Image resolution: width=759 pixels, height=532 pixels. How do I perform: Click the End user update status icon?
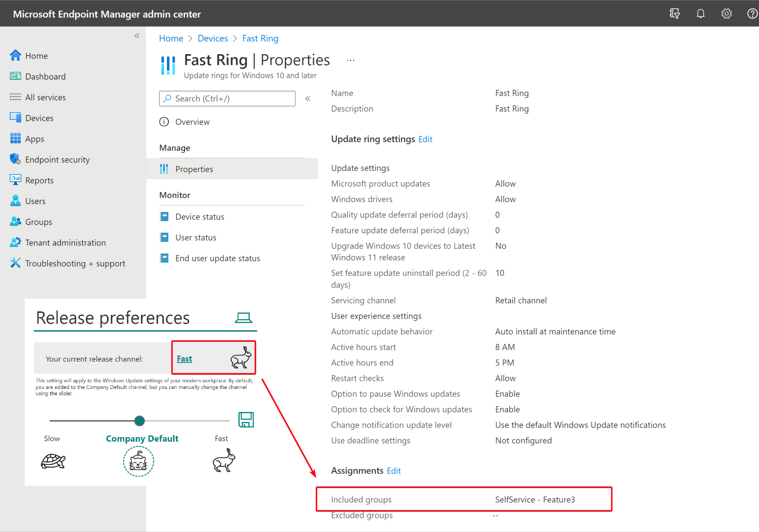click(x=164, y=258)
